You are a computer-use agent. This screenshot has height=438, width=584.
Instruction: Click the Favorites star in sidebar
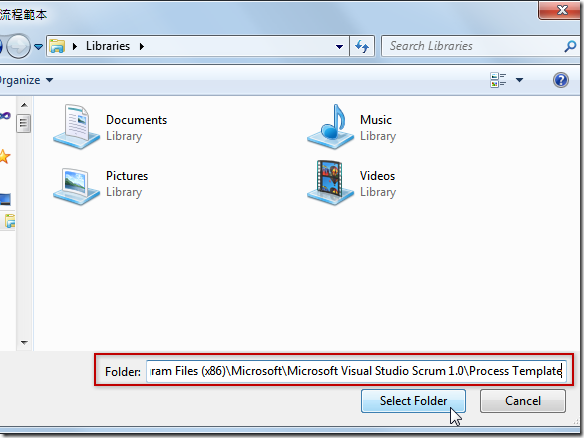click(x=4, y=156)
